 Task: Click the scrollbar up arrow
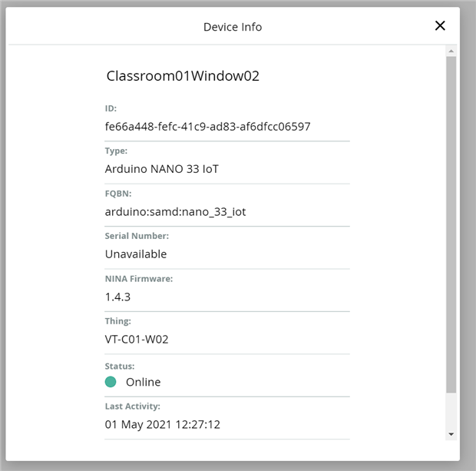coord(451,51)
